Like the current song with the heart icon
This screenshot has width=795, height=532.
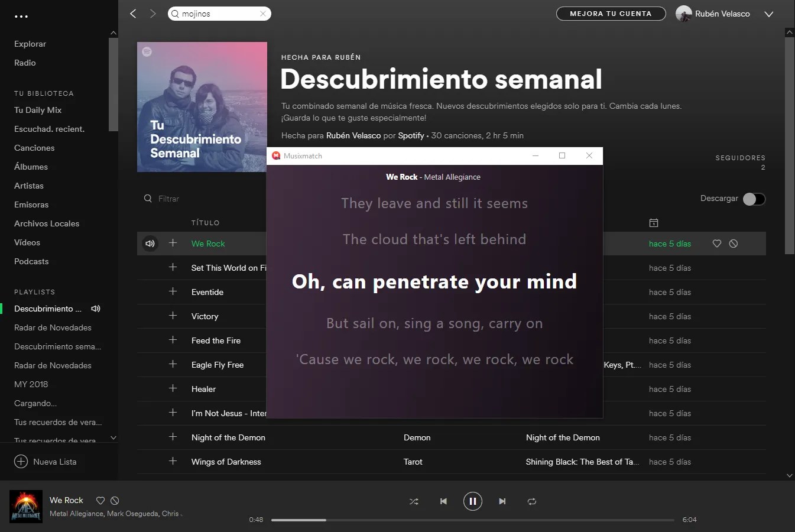point(100,500)
